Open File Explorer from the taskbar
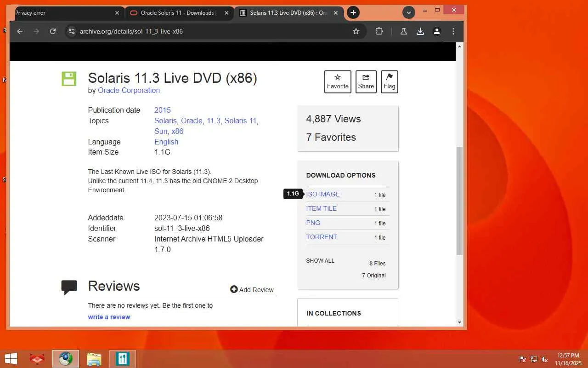 [x=94, y=359]
